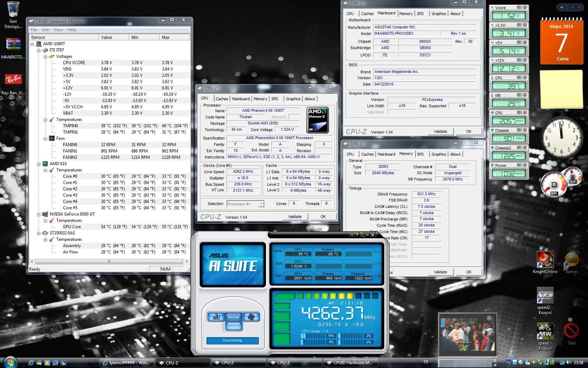Select the FANIN2 row in HWMonitor
This screenshot has height=368, width=588.
click(x=110, y=158)
